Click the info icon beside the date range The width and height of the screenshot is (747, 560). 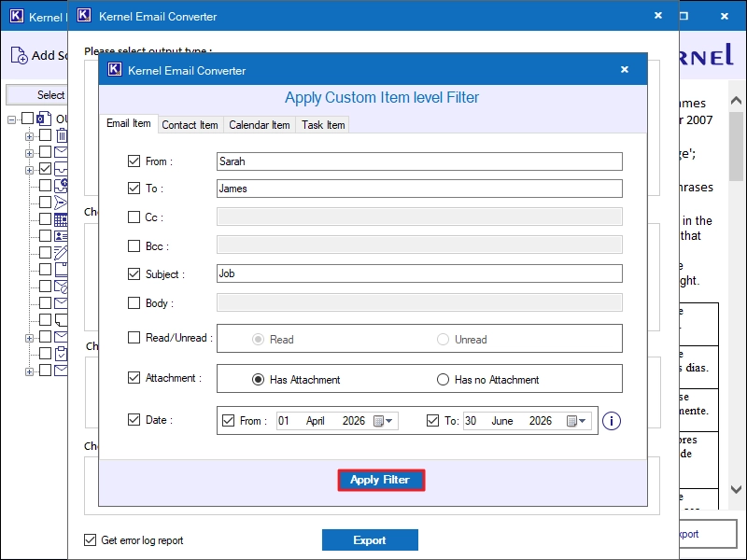[612, 421]
